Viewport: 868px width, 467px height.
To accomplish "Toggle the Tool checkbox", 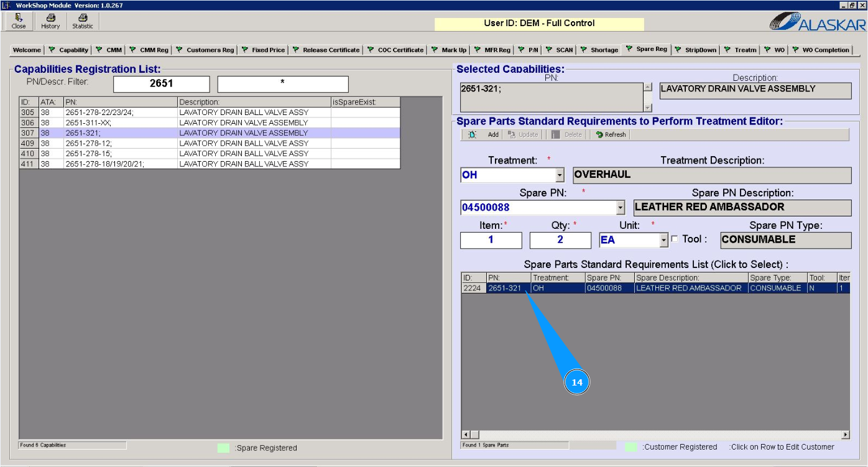I will tap(675, 239).
